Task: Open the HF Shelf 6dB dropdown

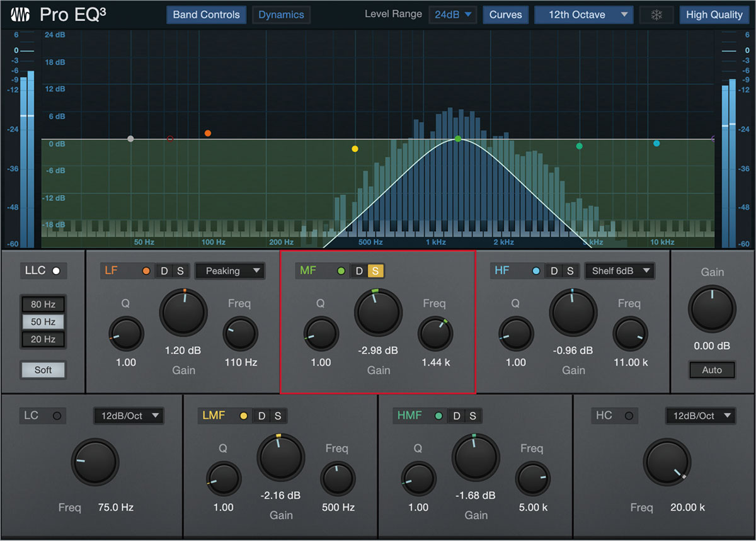Action: coord(619,271)
